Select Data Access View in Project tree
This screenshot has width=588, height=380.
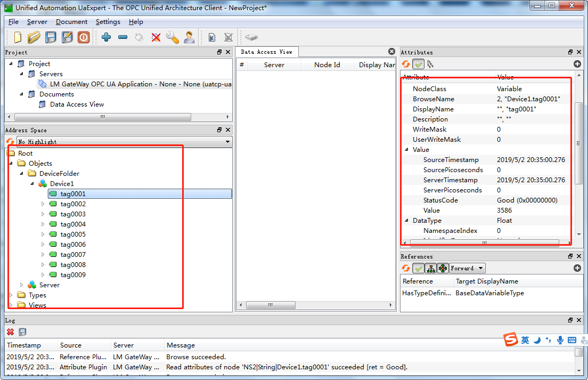tap(77, 104)
